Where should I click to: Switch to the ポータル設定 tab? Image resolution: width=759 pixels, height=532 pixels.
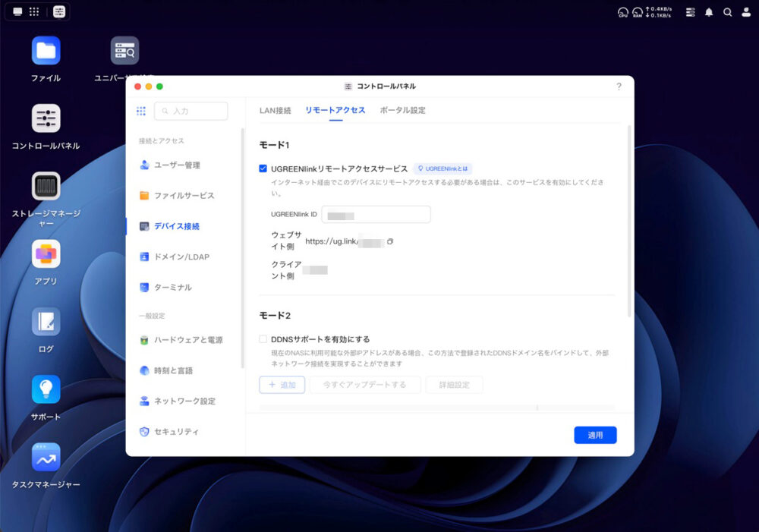coord(402,110)
